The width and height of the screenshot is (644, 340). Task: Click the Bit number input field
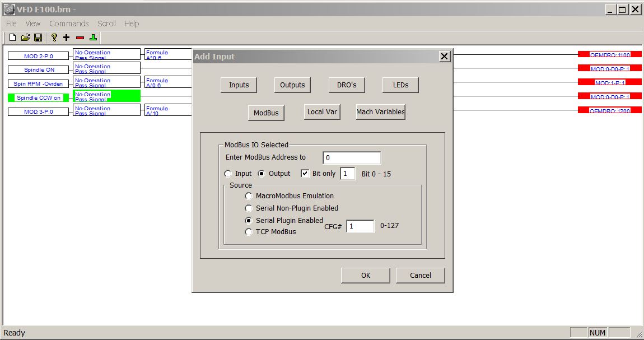pos(347,174)
